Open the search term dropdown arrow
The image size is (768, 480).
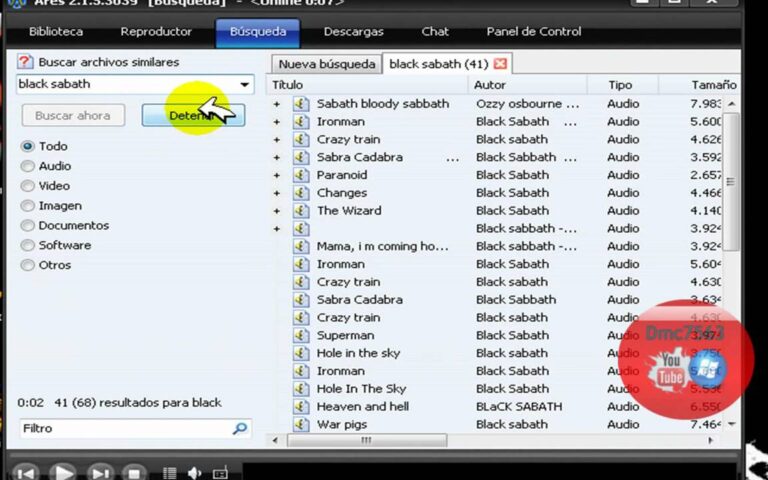click(x=244, y=85)
